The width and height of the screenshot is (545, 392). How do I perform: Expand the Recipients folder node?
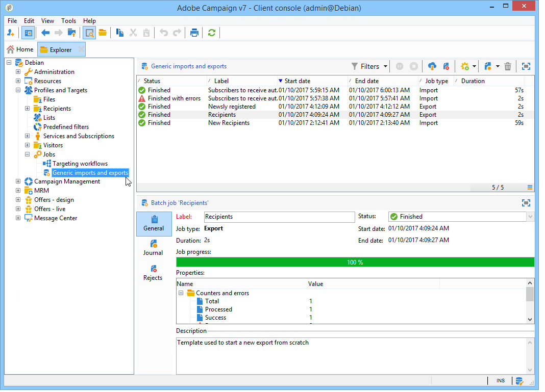pos(27,109)
